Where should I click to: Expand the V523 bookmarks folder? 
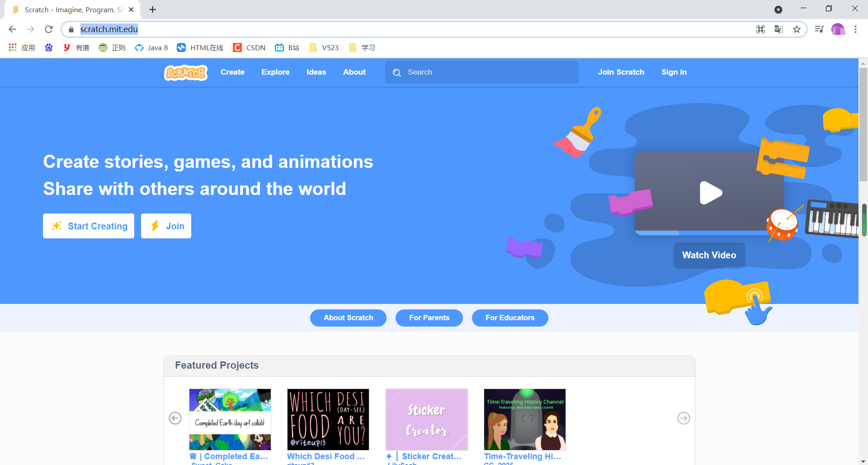click(x=324, y=47)
